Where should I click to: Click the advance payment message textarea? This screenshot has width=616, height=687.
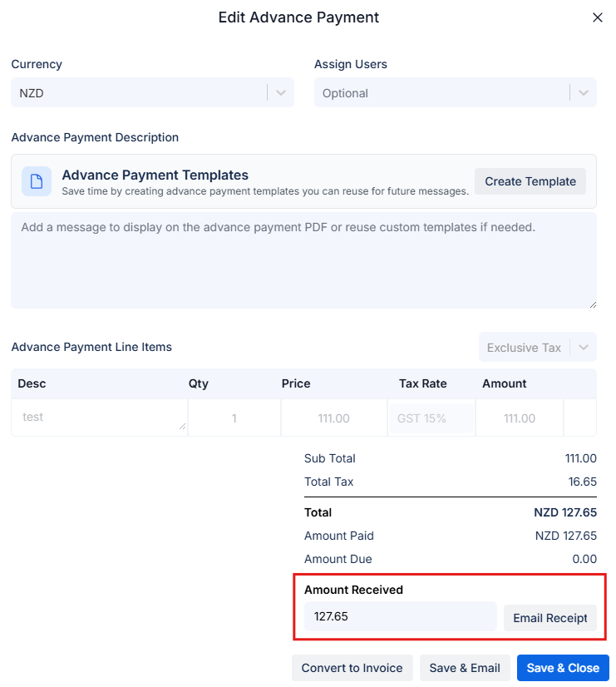click(x=303, y=258)
